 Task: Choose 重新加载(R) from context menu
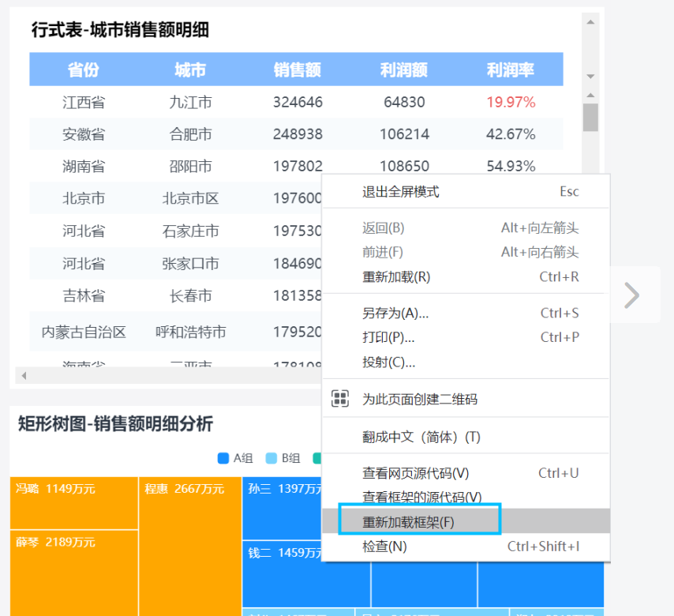click(395, 277)
